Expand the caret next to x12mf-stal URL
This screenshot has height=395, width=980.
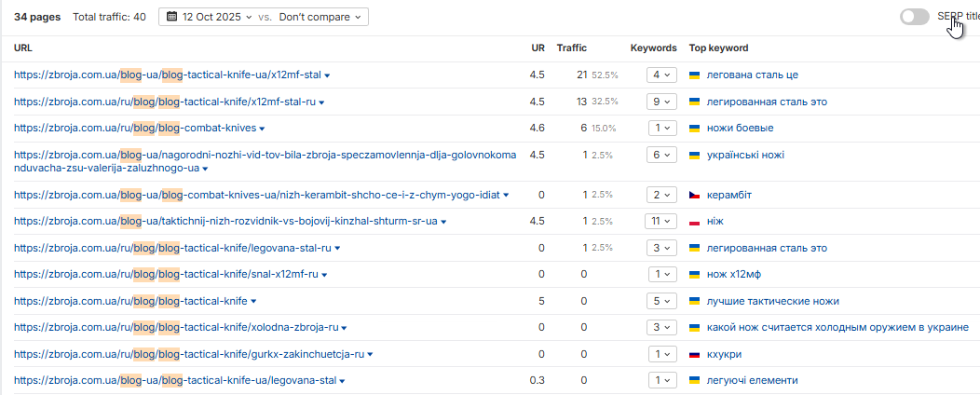tap(328, 75)
